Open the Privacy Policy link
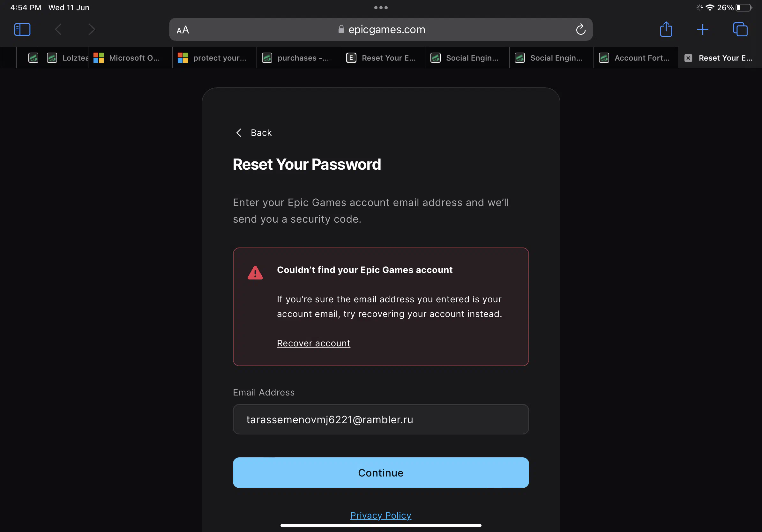Viewport: 762px width, 532px height. (381, 515)
